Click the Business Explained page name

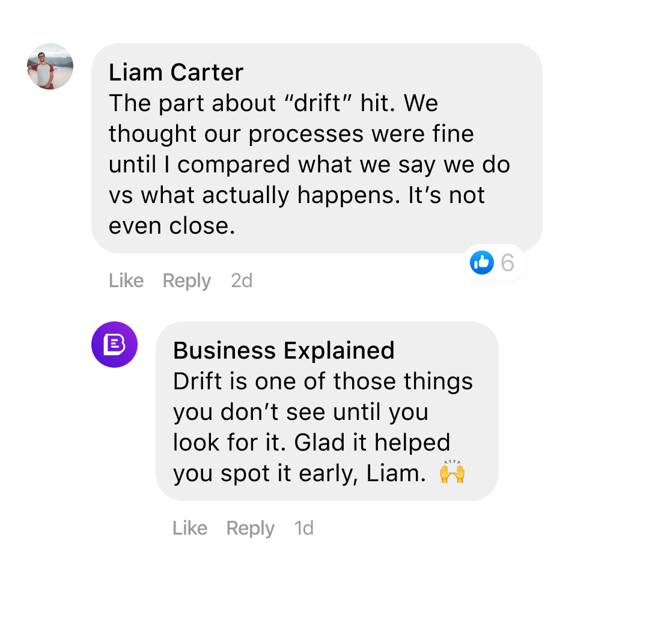click(x=284, y=350)
